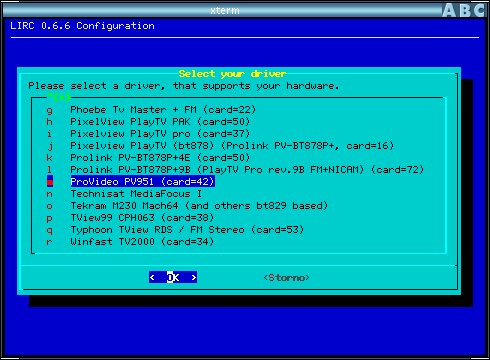490x360 pixels.
Task: Click the C button in title bar
Action: pyautogui.click(x=479, y=10)
